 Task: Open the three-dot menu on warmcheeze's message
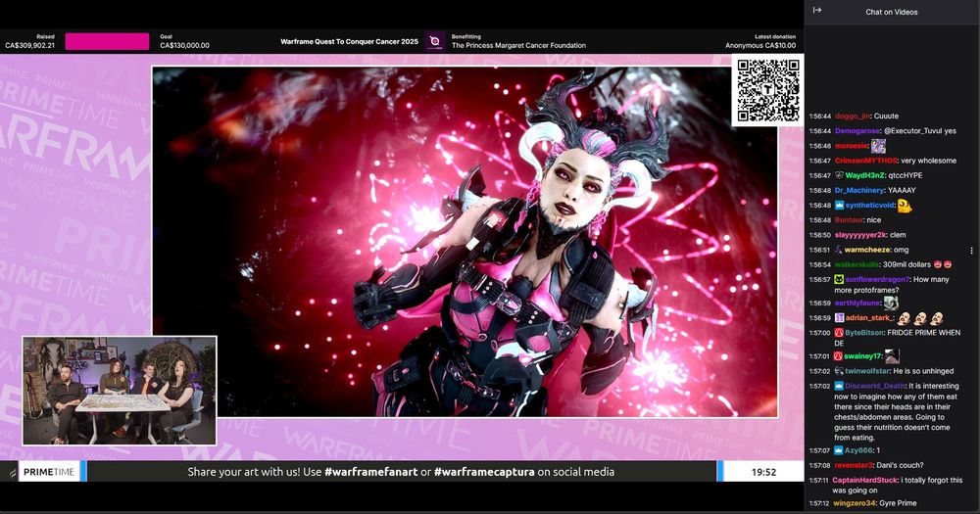(971, 251)
